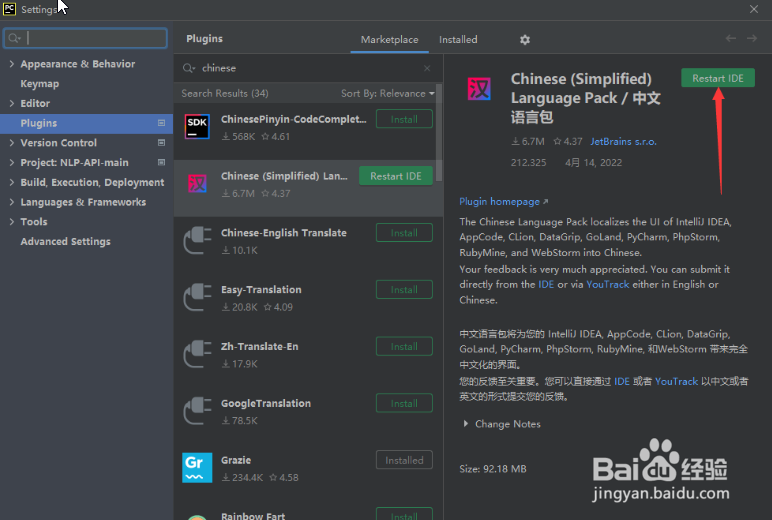Click the Version Control project-level icon
772x520 pixels.
(x=161, y=142)
